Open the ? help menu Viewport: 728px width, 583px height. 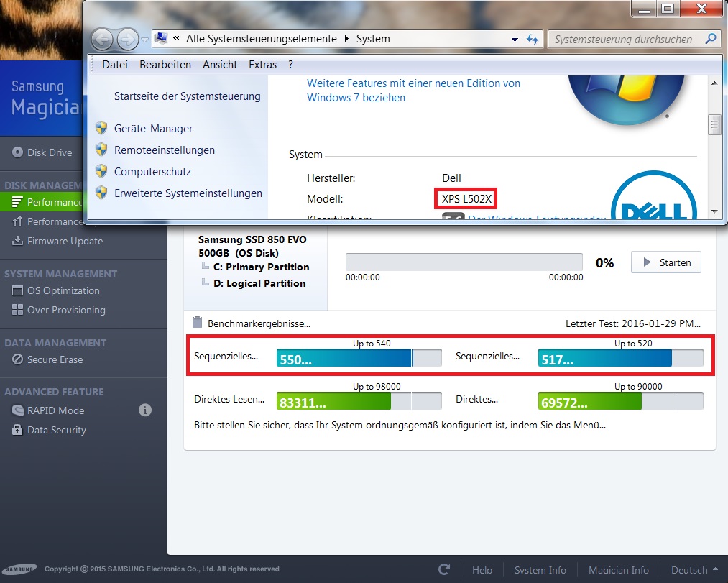pyautogui.click(x=290, y=65)
